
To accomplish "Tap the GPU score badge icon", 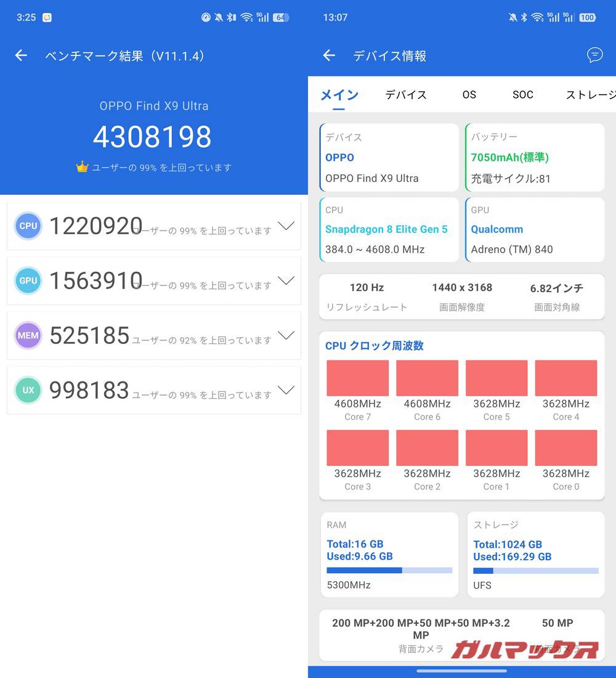I will pos(28,280).
